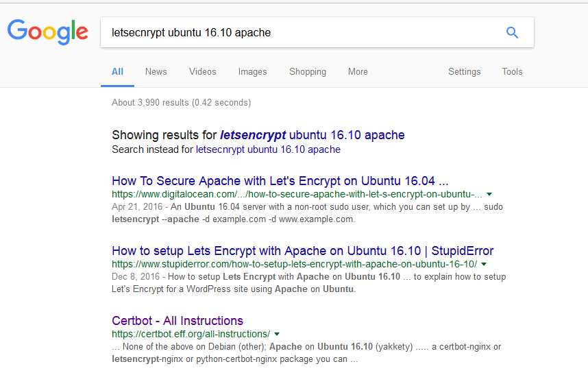
Task: Click the stupiderror.com green URL text
Action: coord(295,264)
